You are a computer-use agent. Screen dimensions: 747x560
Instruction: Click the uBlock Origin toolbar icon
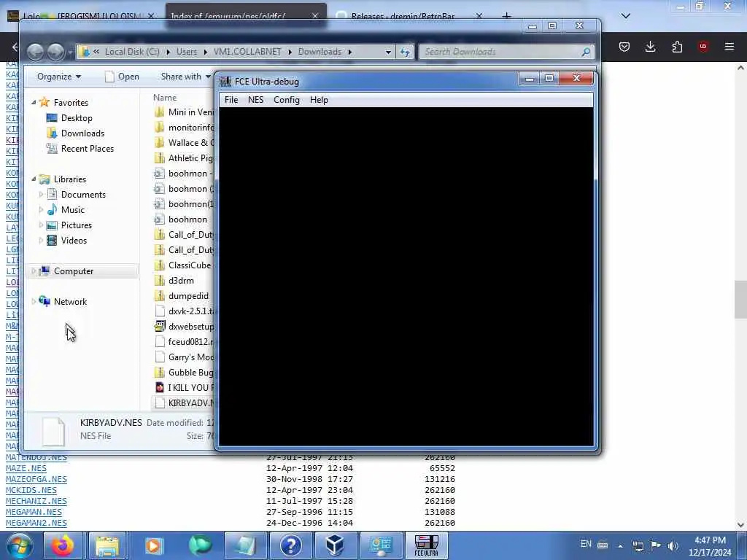pos(703,47)
